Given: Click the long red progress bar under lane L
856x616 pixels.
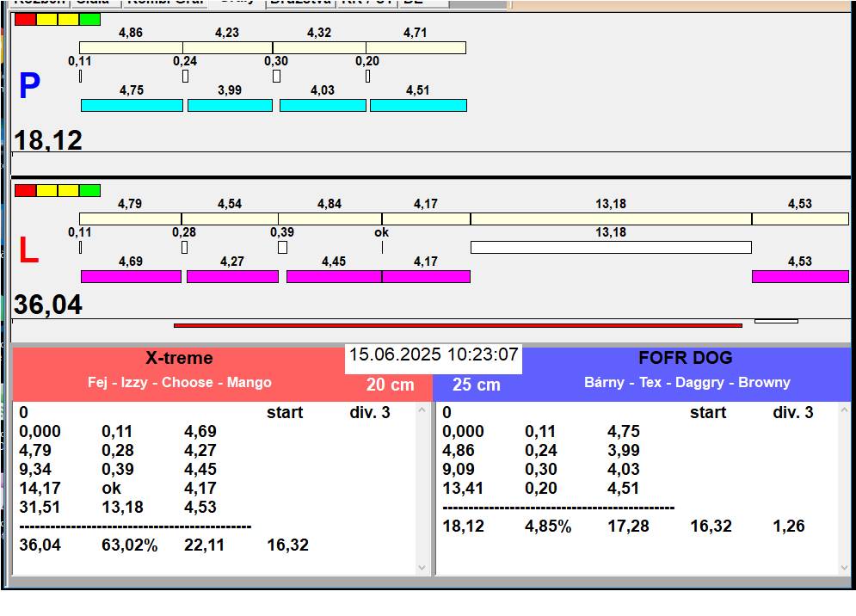Looking at the screenshot, I should tap(457, 325).
